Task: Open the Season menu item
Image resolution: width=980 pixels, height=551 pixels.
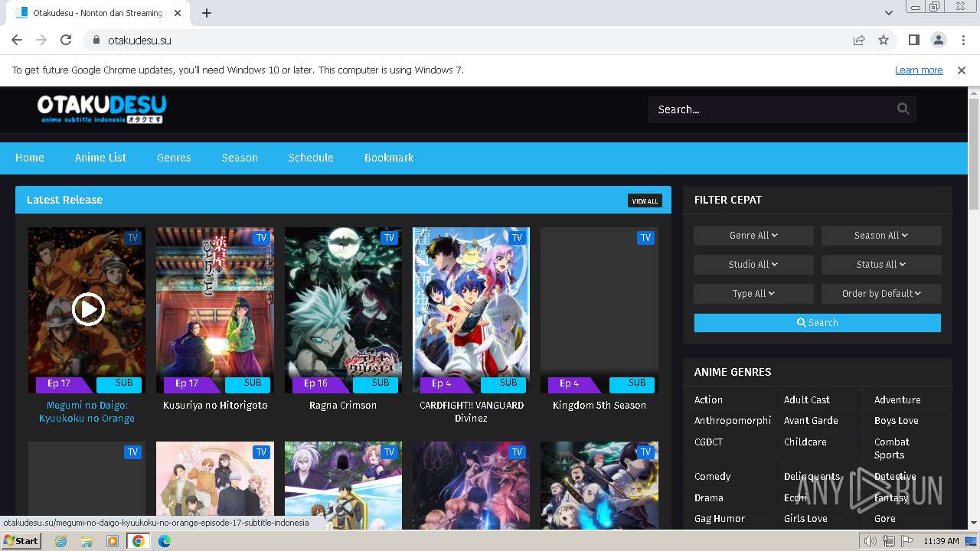Action: (240, 158)
